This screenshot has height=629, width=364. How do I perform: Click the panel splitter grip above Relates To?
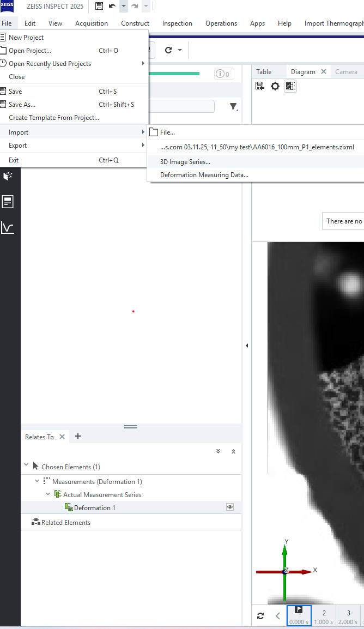[x=131, y=427]
